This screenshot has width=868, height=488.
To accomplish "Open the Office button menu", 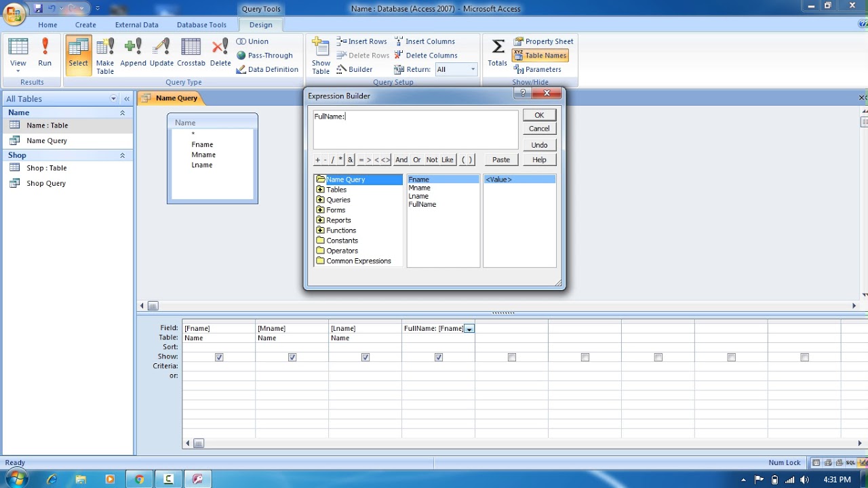I will point(14,13).
